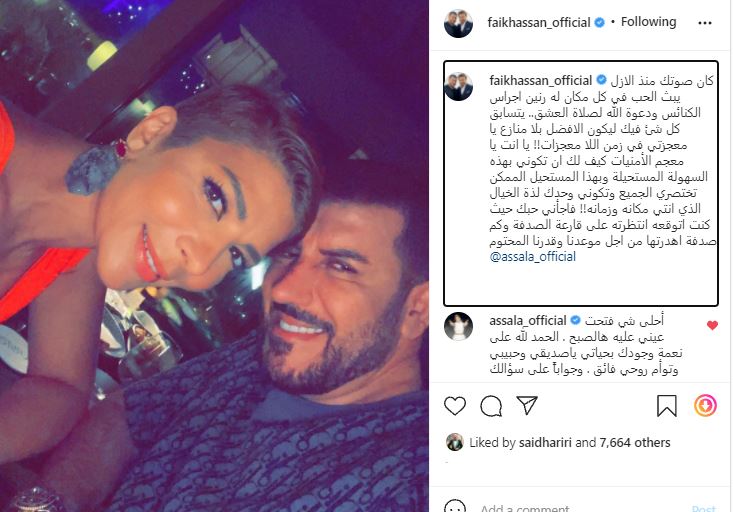Open assala_official's comment avatar
This screenshot has height=512, width=733.
[x=458, y=326]
